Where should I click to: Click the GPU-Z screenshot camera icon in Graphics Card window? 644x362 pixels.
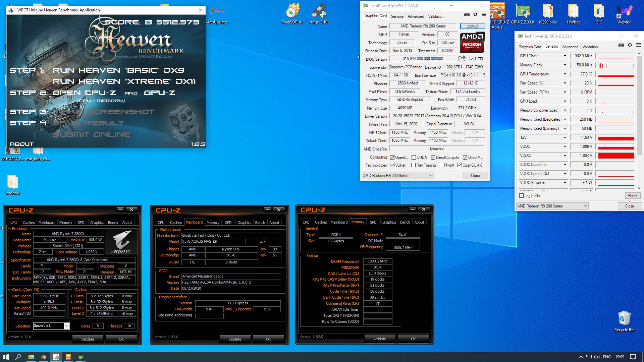coord(467,15)
